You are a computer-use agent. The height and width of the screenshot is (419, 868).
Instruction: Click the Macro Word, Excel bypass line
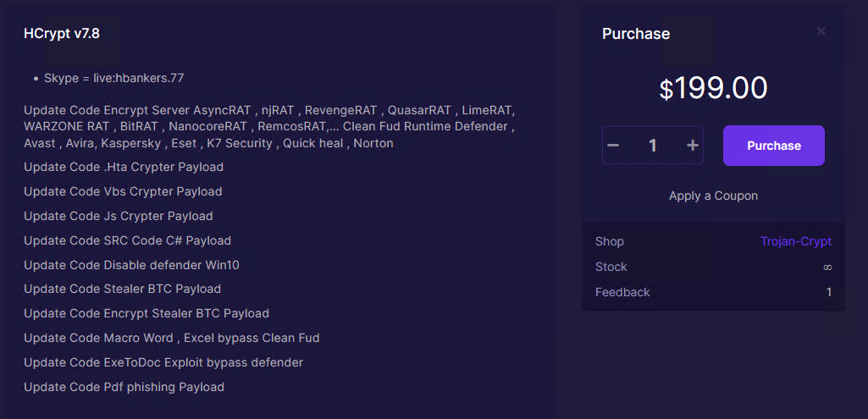[171, 338]
